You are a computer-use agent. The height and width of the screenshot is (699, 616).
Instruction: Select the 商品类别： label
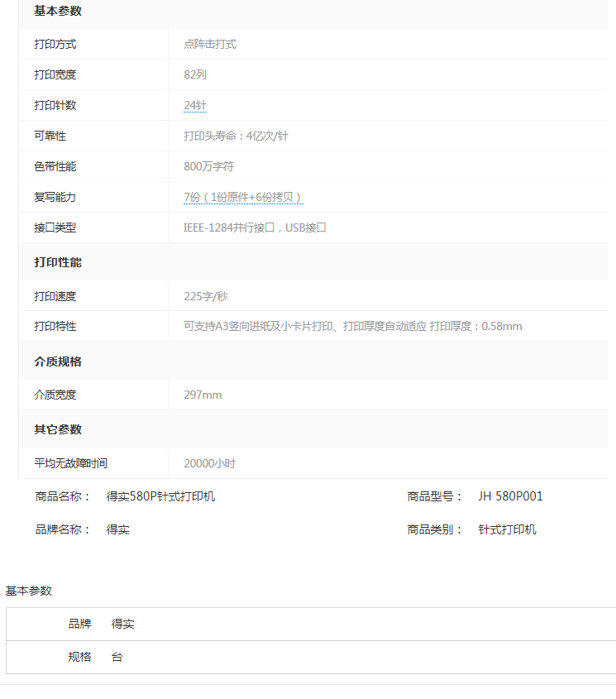435,529
